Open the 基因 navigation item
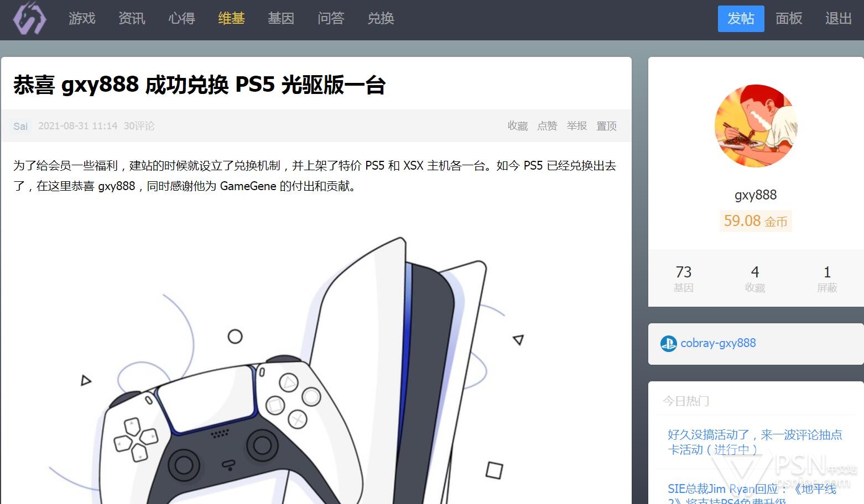This screenshot has height=504, width=864. pyautogui.click(x=281, y=19)
